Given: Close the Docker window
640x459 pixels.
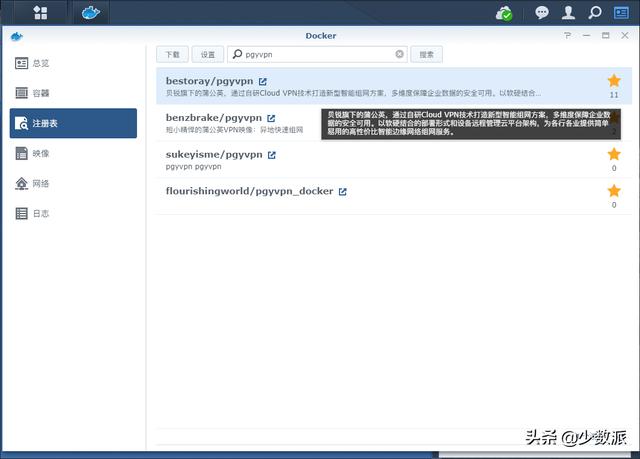Looking at the screenshot, I should pyautogui.click(x=625, y=35).
